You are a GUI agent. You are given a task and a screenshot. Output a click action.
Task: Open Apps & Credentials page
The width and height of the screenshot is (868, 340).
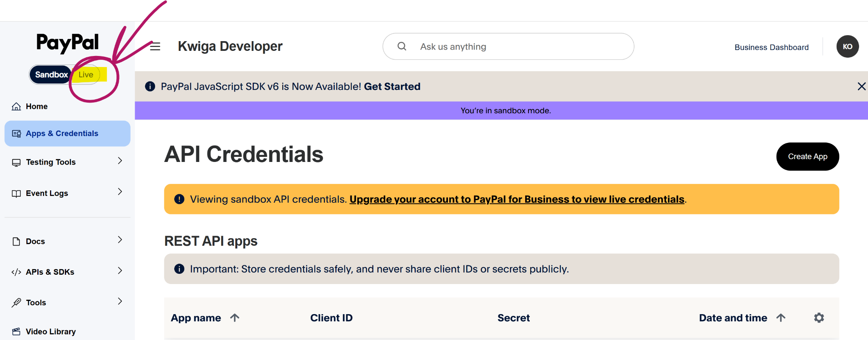click(67, 134)
